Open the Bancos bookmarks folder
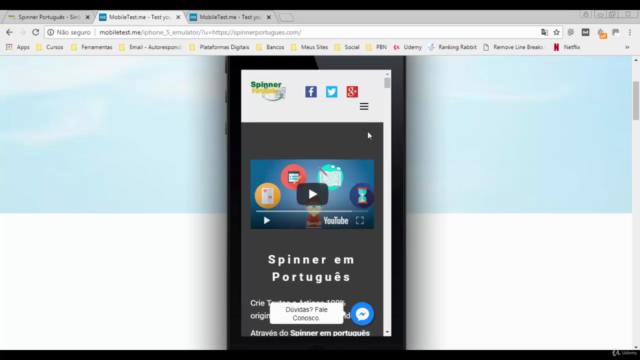Viewport: 640px width, 360px height. [x=270, y=47]
